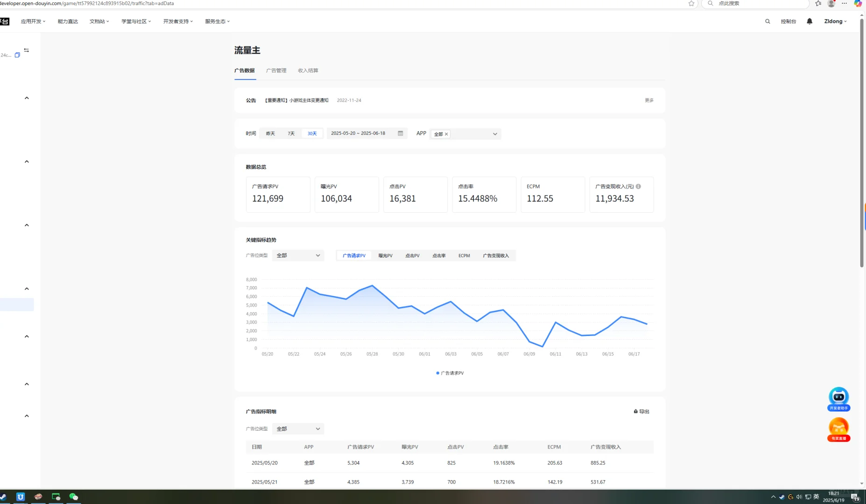Viewport: 866px width, 504px height.
Task: Click the 日期 column header
Action: [257, 447]
